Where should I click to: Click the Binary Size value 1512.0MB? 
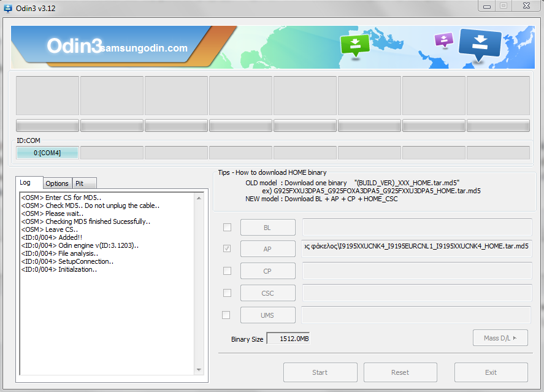tap(288, 339)
